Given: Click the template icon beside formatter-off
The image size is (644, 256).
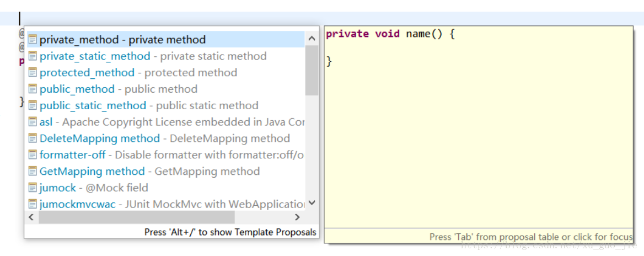Looking at the screenshot, I should (x=33, y=155).
